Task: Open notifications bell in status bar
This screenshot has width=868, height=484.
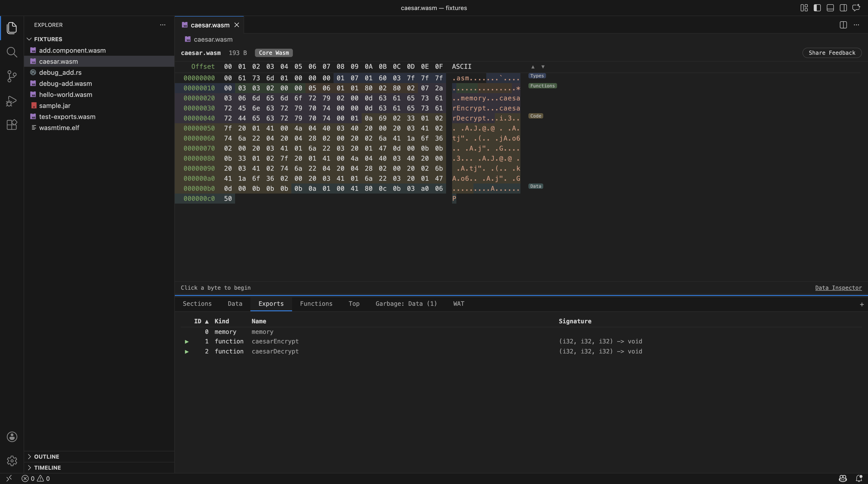Action: tap(859, 479)
